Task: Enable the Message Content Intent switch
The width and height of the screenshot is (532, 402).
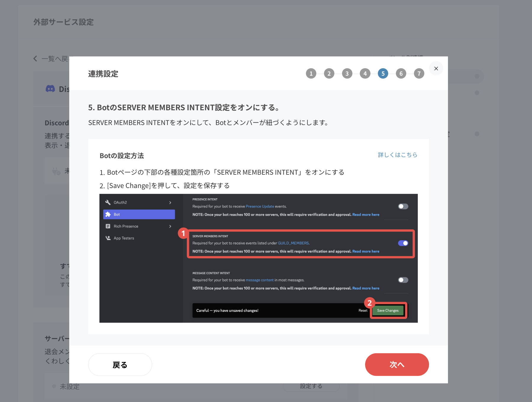Action: [403, 280]
